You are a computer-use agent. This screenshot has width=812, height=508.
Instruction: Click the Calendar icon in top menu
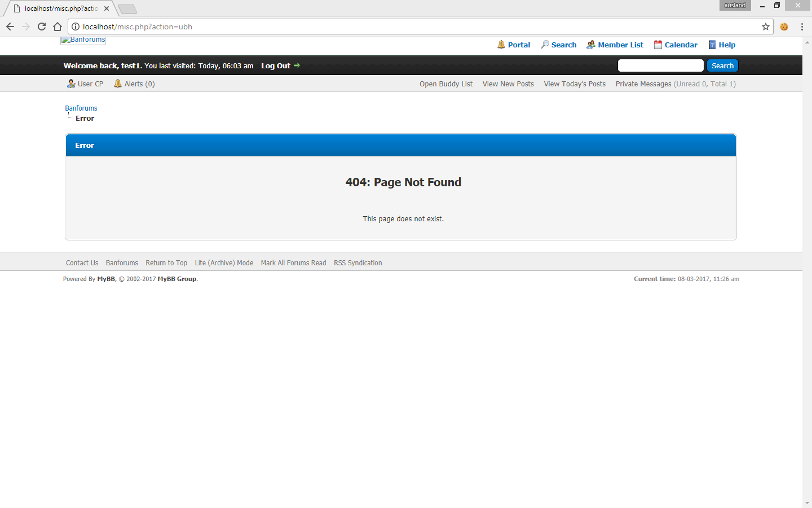(x=657, y=45)
